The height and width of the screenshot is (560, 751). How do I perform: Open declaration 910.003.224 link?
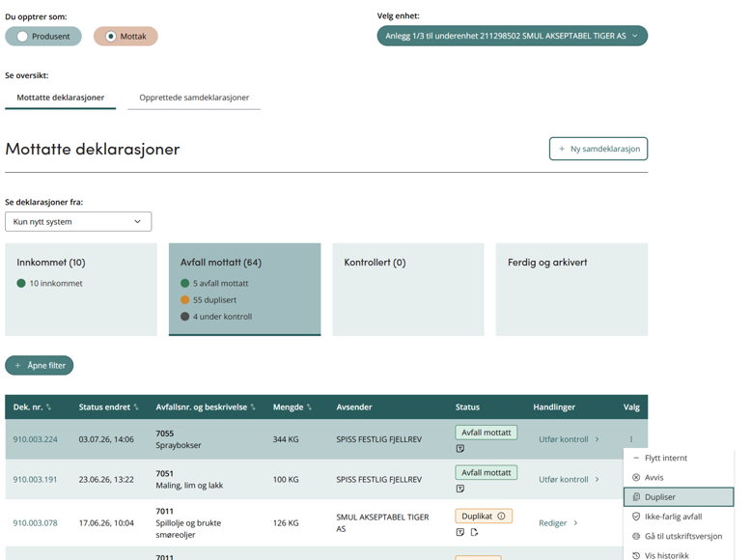(x=35, y=439)
